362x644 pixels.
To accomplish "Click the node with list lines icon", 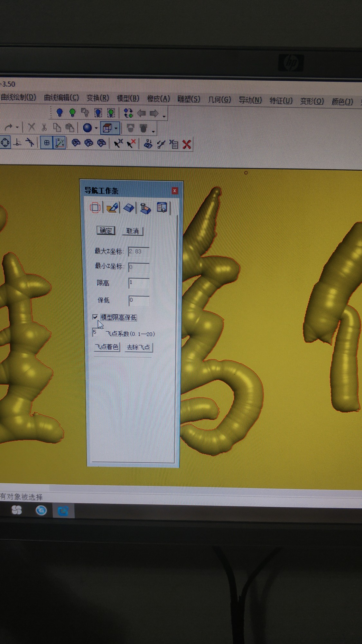I will [174, 144].
